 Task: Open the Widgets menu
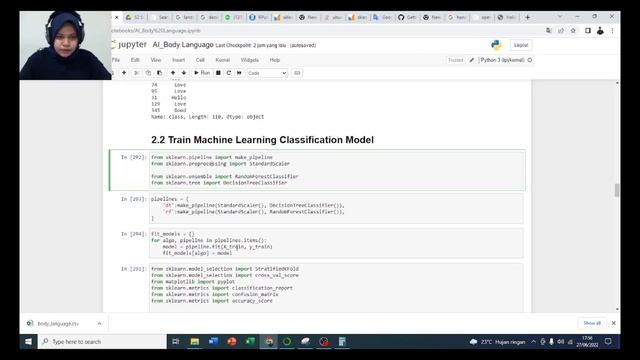[x=249, y=60]
